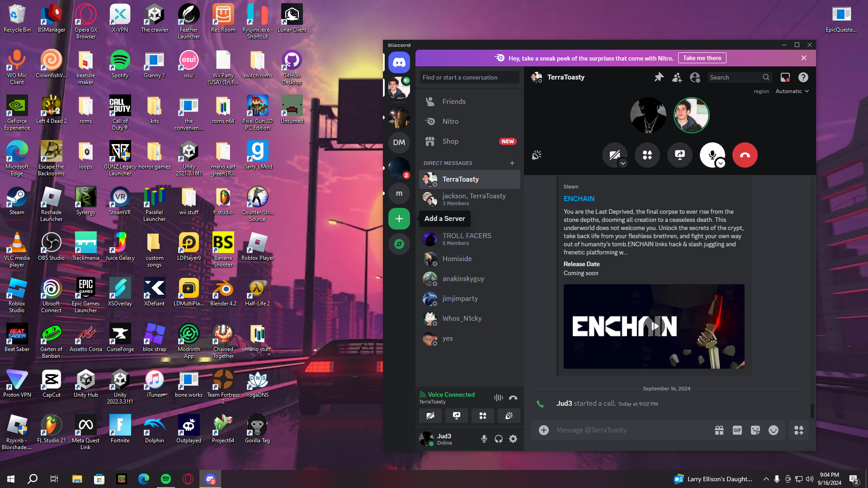Open the Start an Activity rocket button
This screenshot has height=488, width=868.
click(x=647, y=155)
